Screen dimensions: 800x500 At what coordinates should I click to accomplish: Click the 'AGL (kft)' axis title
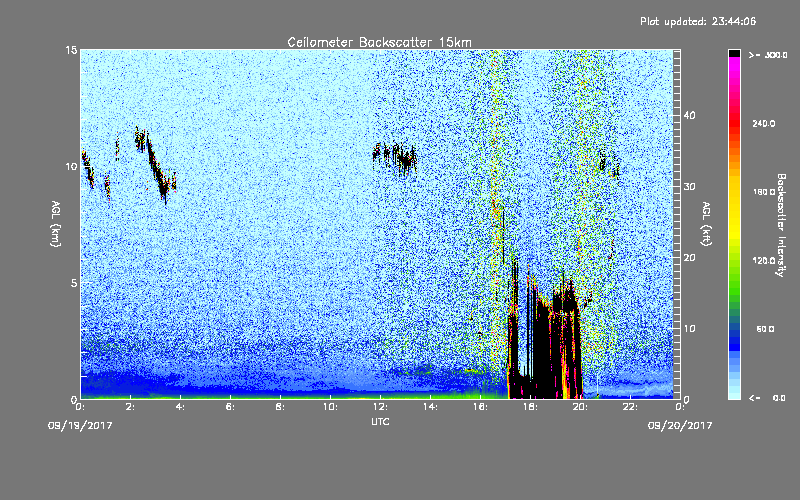[706, 224]
